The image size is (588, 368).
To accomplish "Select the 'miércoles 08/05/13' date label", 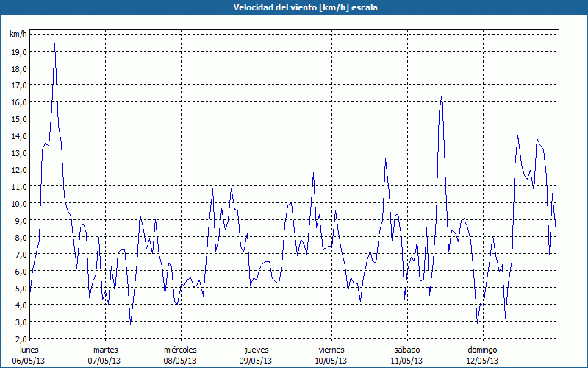I will (x=180, y=355).
